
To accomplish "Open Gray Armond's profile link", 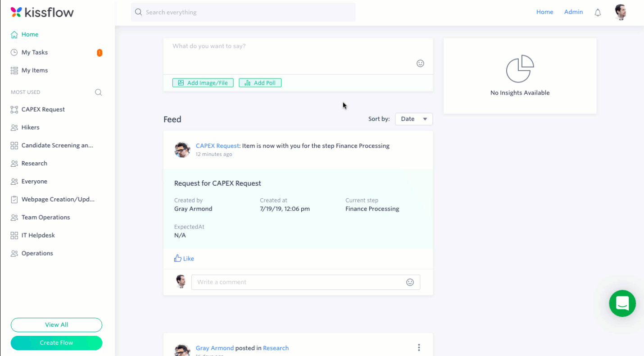I will click(x=215, y=348).
